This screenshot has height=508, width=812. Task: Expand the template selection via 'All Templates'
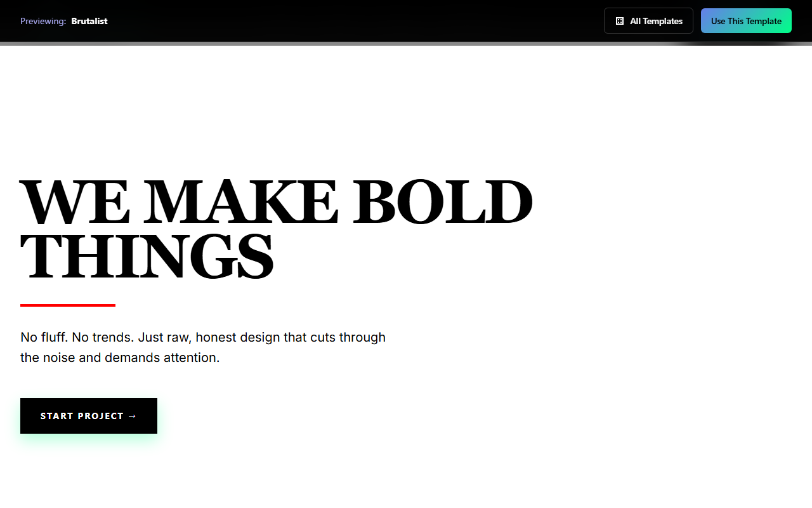pyautogui.click(x=648, y=20)
